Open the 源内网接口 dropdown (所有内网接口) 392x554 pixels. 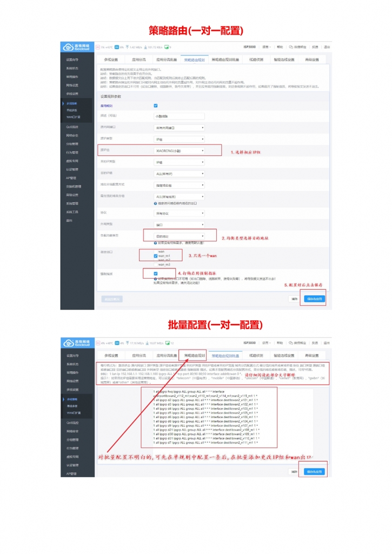tap(179, 128)
